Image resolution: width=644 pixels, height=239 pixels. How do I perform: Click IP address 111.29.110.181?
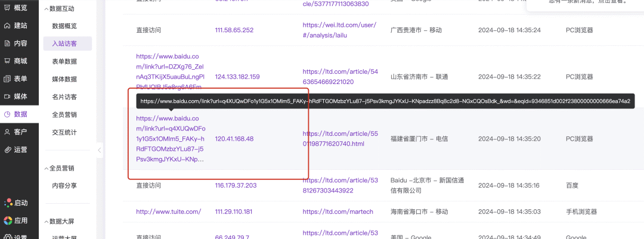point(233,212)
